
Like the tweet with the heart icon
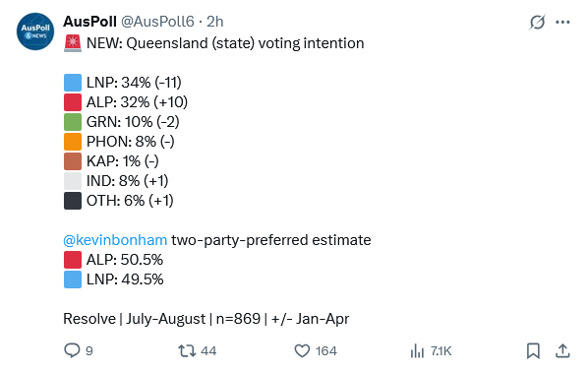point(302,350)
